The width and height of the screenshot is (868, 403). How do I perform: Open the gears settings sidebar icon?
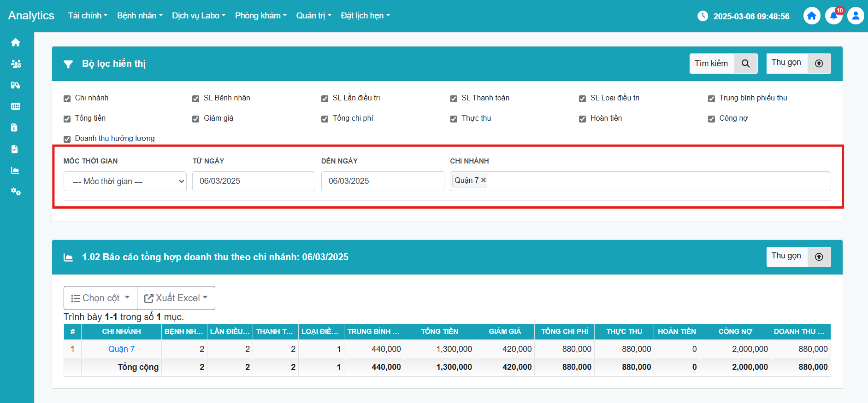16,192
